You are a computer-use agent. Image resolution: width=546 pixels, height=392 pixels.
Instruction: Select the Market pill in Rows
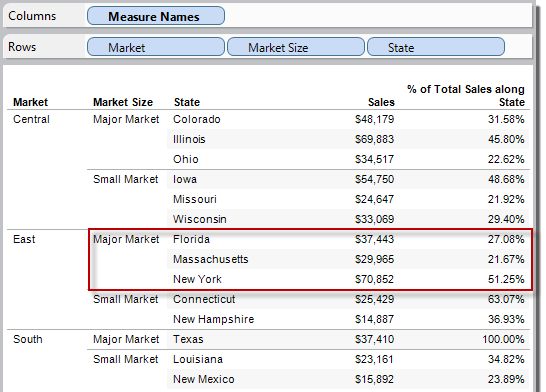coord(156,47)
